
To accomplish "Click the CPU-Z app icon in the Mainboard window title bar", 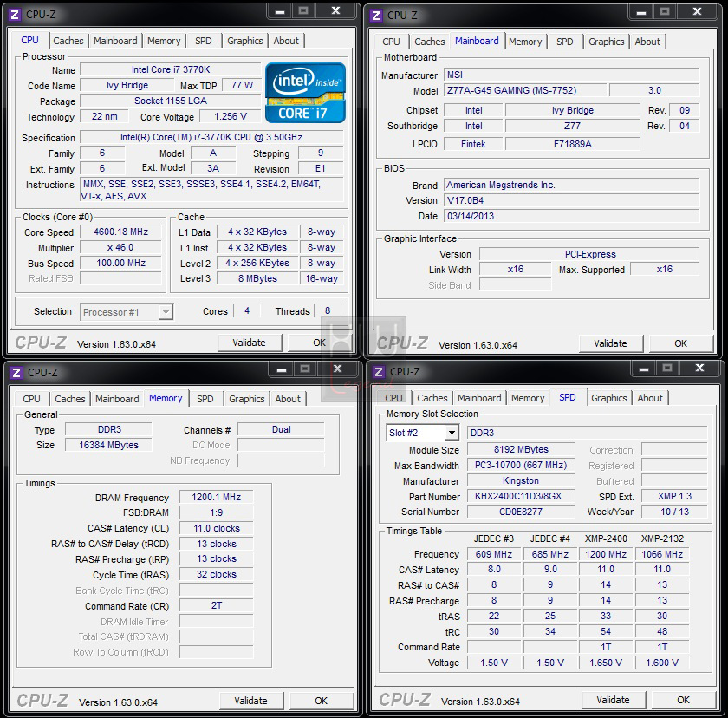I will (x=376, y=16).
